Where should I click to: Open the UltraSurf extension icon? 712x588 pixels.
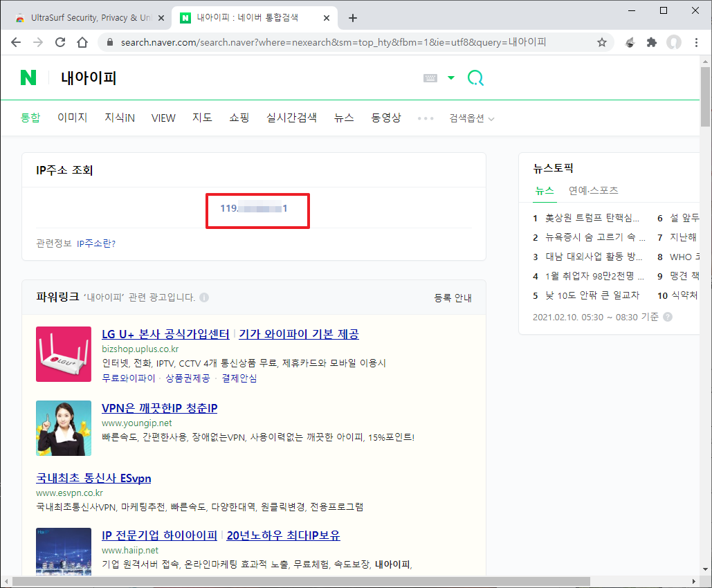[x=630, y=43]
